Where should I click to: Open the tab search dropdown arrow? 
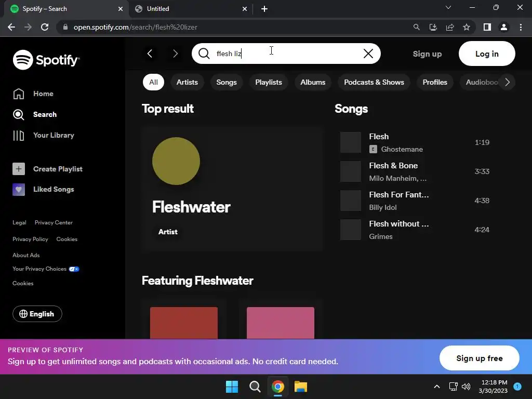pos(448,7)
